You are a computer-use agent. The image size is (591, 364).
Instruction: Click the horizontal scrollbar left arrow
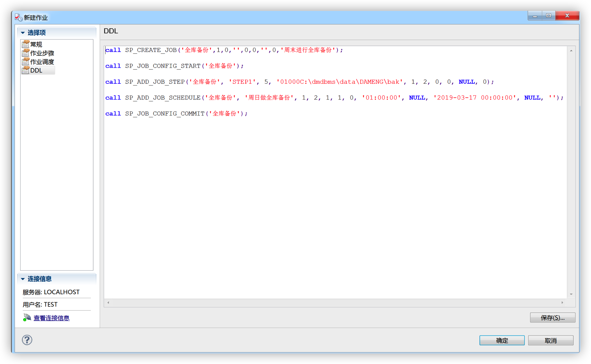108,303
